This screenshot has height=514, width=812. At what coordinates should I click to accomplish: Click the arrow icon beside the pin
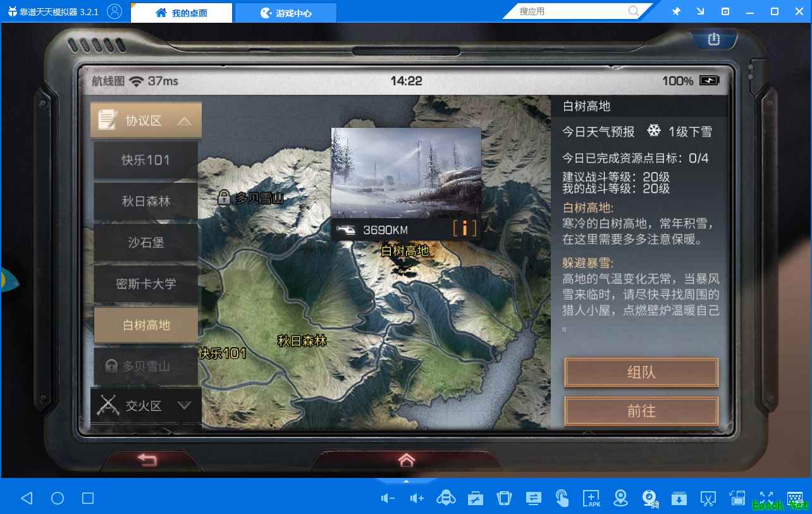701,11
